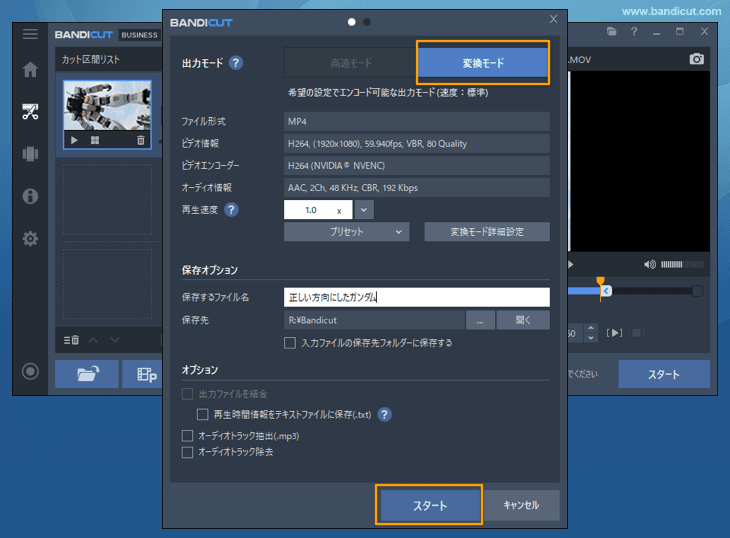
Task: Open the Information sidebar icon
Action: pos(30,196)
